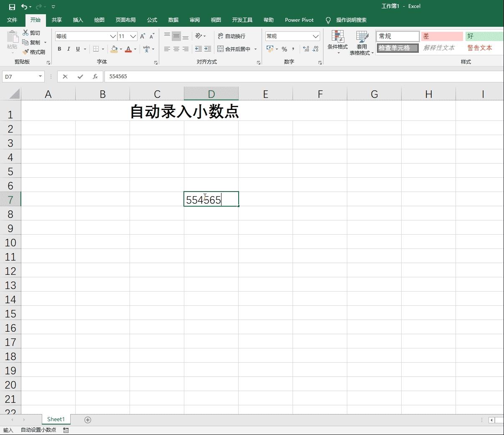Click the insert function fx icon

click(95, 77)
